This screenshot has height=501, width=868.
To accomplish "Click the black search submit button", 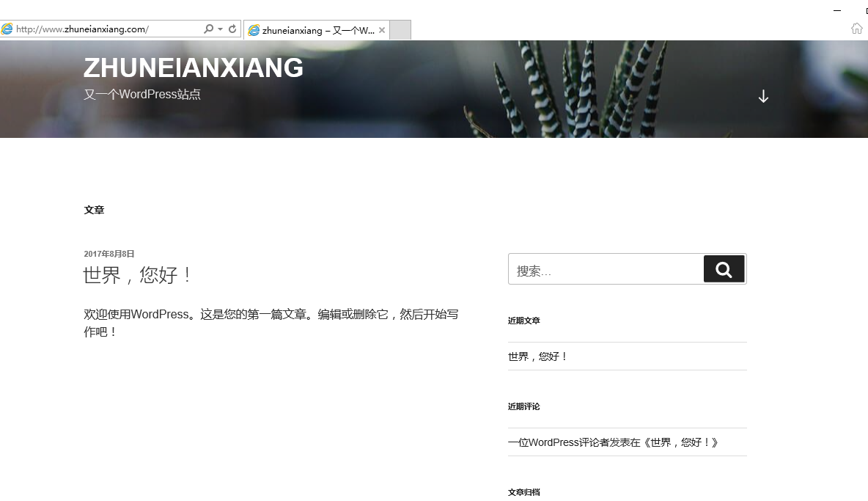I will [x=724, y=269].
